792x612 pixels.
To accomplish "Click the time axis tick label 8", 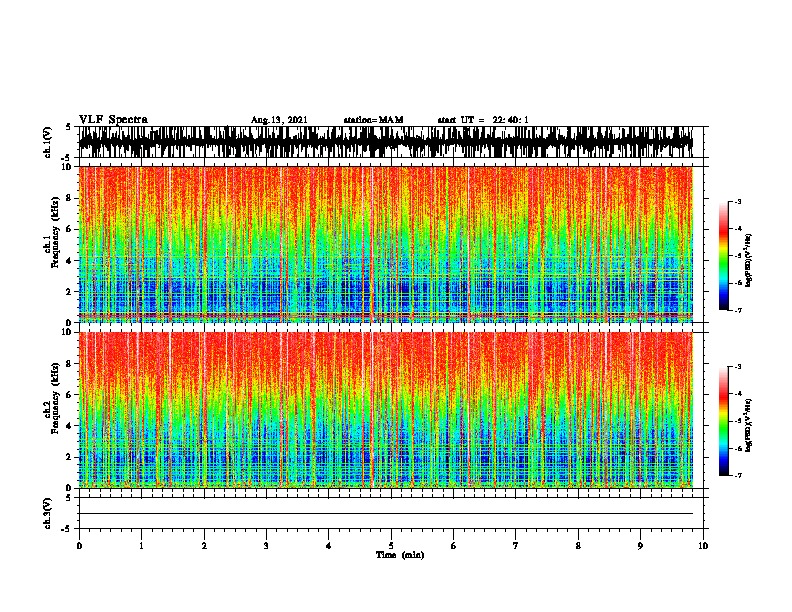I will pyautogui.click(x=578, y=546).
